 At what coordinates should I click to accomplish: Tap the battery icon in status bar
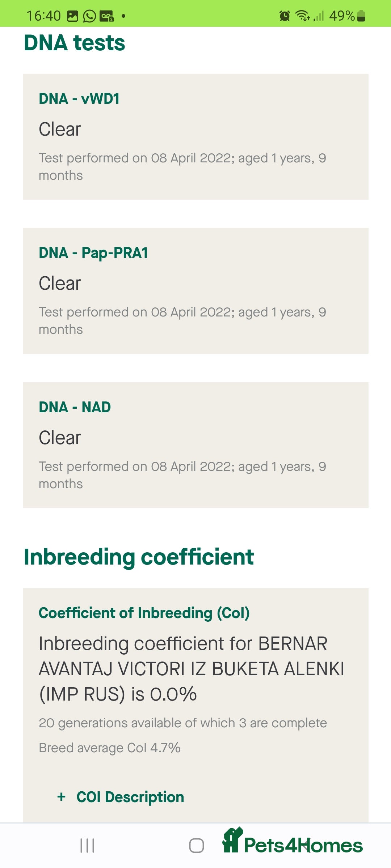click(x=361, y=16)
